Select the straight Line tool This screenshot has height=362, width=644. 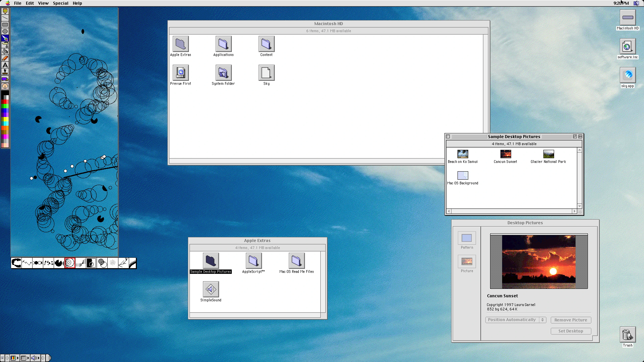(5, 18)
